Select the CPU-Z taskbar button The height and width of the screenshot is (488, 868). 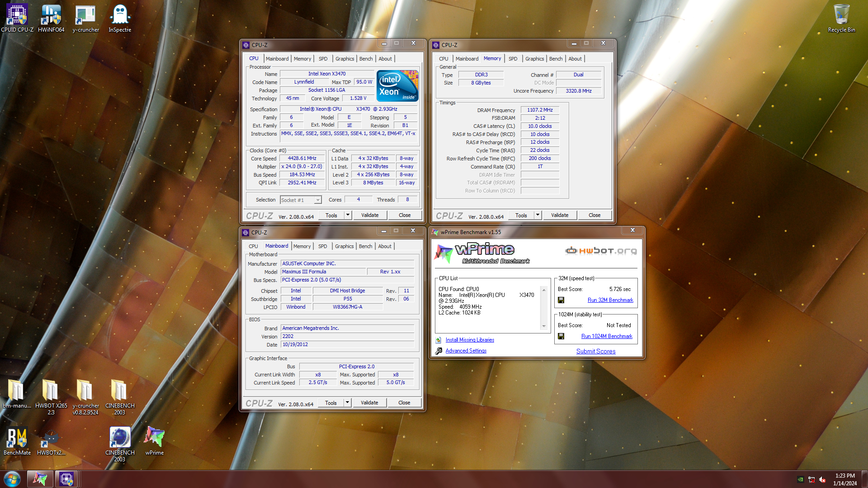66,479
